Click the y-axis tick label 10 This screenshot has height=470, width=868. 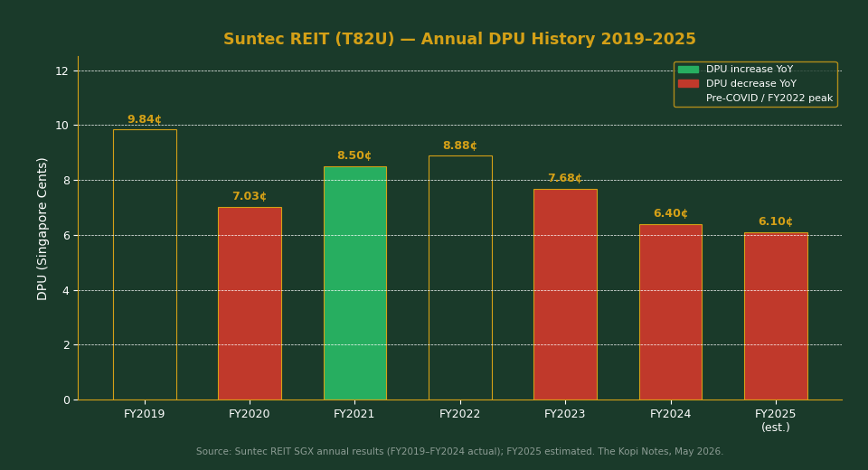[x=61, y=126]
